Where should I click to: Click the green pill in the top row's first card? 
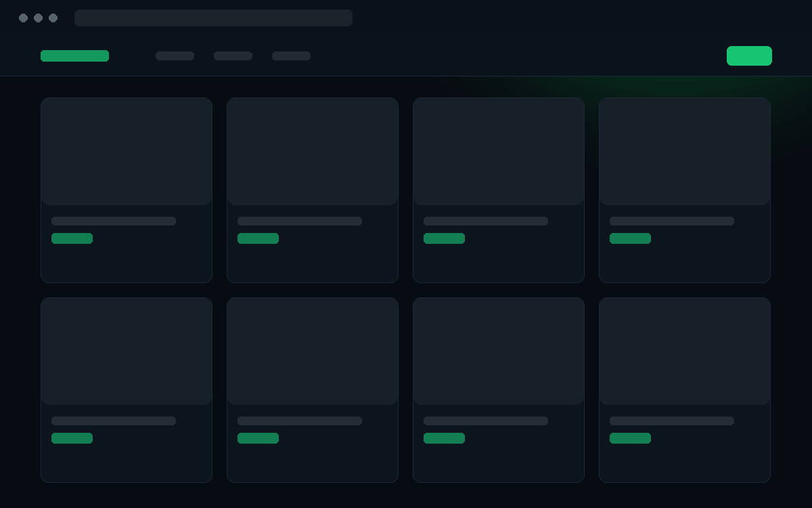click(72, 238)
